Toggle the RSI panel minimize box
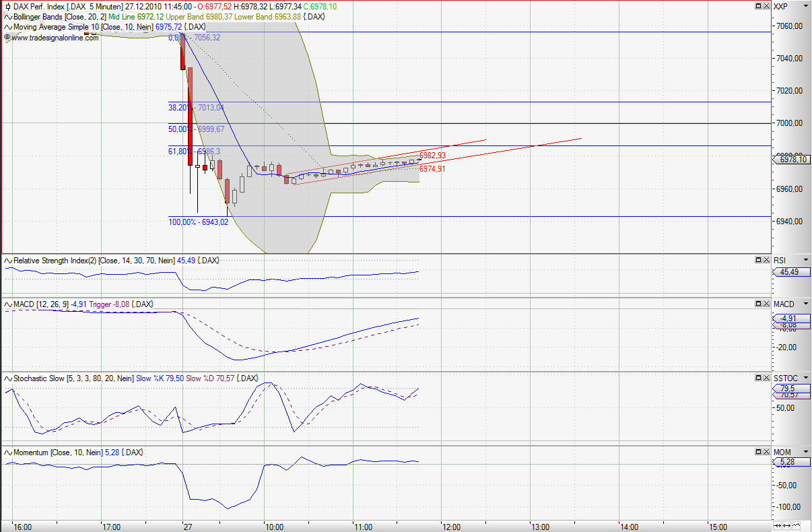 point(759,259)
